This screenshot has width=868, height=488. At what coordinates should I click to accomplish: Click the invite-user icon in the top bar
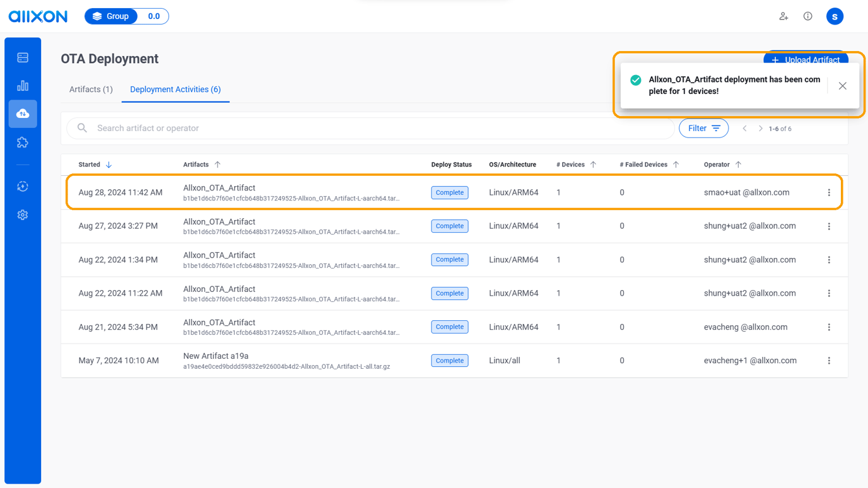point(783,16)
